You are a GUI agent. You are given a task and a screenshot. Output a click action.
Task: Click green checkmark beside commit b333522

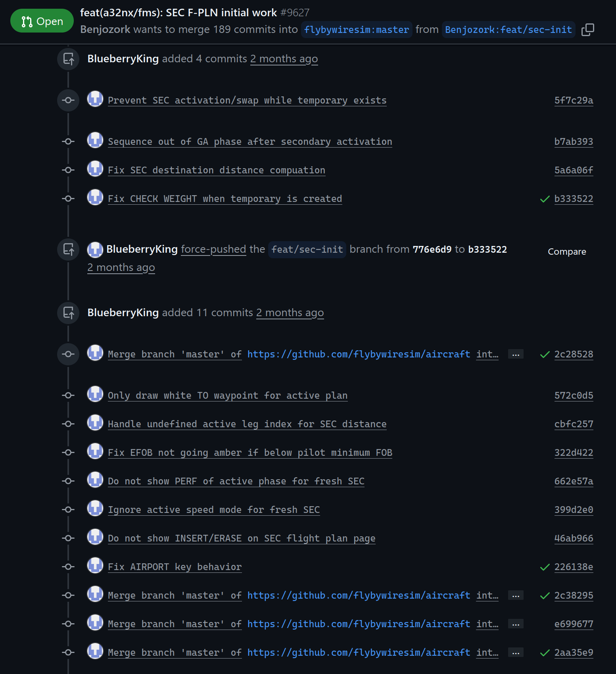click(545, 199)
